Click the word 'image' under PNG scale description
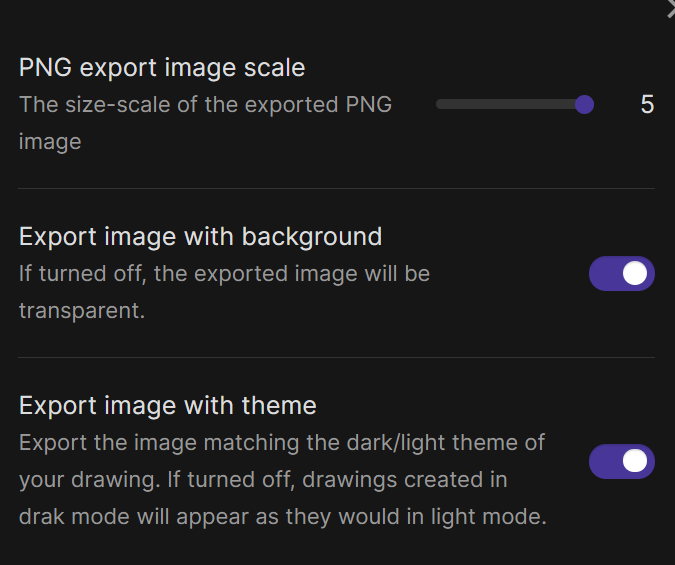This screenshot has width=675, height=565. click(50, 143)
